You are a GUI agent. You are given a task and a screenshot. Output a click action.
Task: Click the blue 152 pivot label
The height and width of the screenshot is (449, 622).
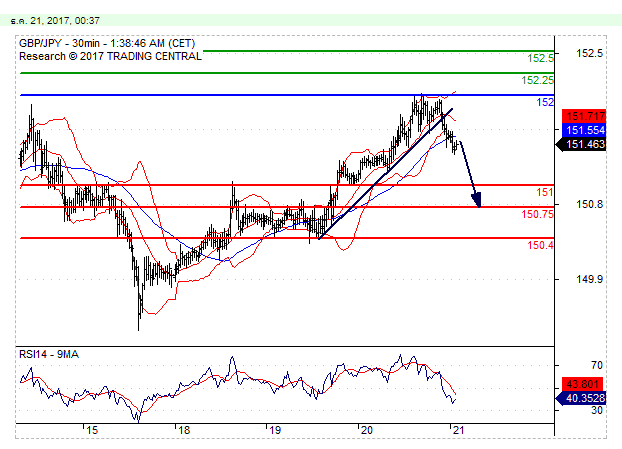[545, 102]
